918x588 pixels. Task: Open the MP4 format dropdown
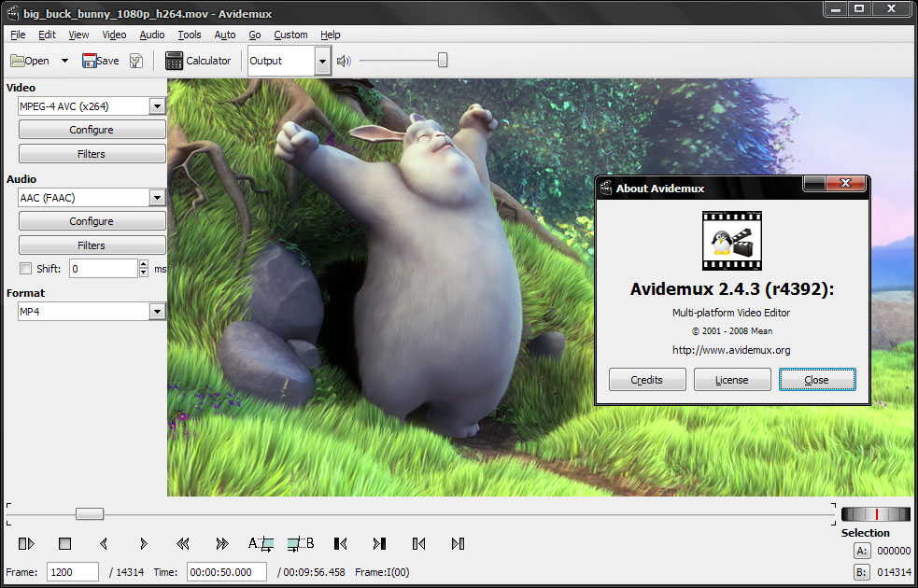158,311
